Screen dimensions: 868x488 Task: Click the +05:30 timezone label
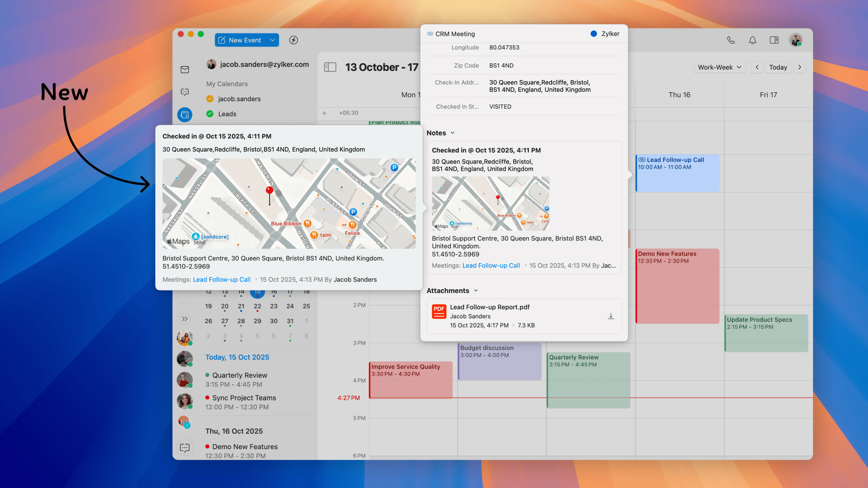click(349, 113)
